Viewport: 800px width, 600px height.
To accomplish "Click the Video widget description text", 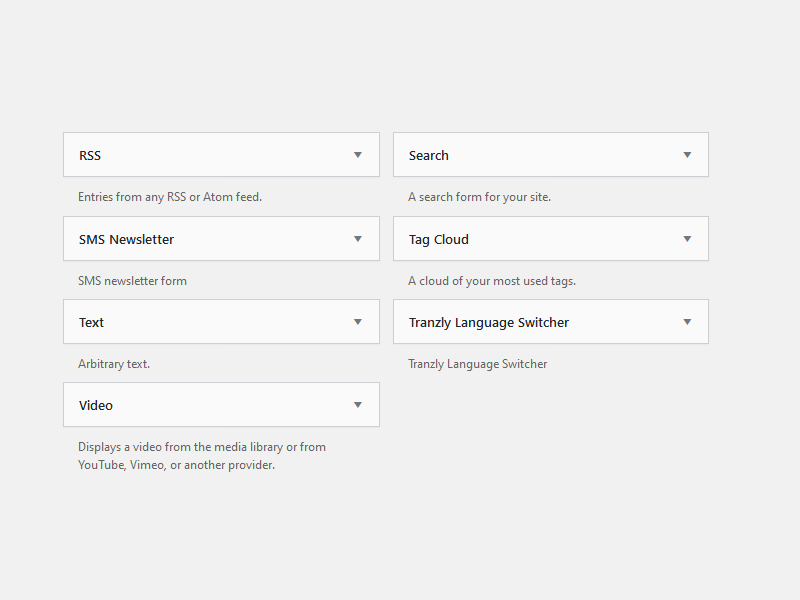I will click(x=202, y=456).
